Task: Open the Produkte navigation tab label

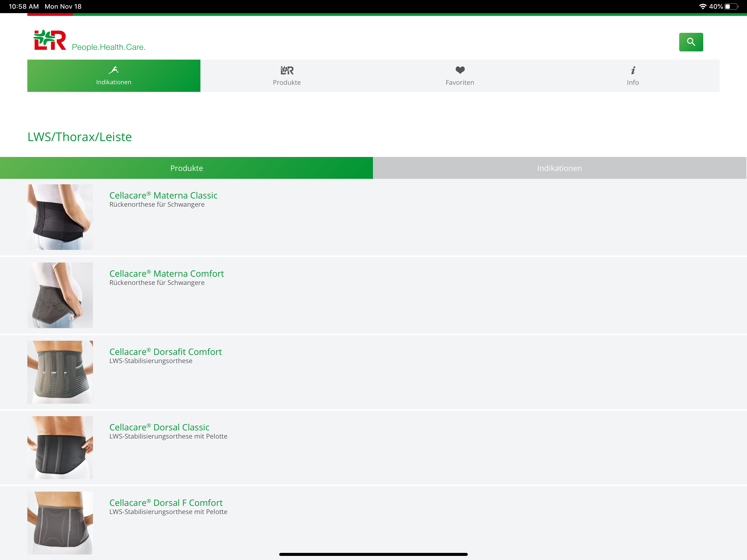Action: (x=287, y=82)
